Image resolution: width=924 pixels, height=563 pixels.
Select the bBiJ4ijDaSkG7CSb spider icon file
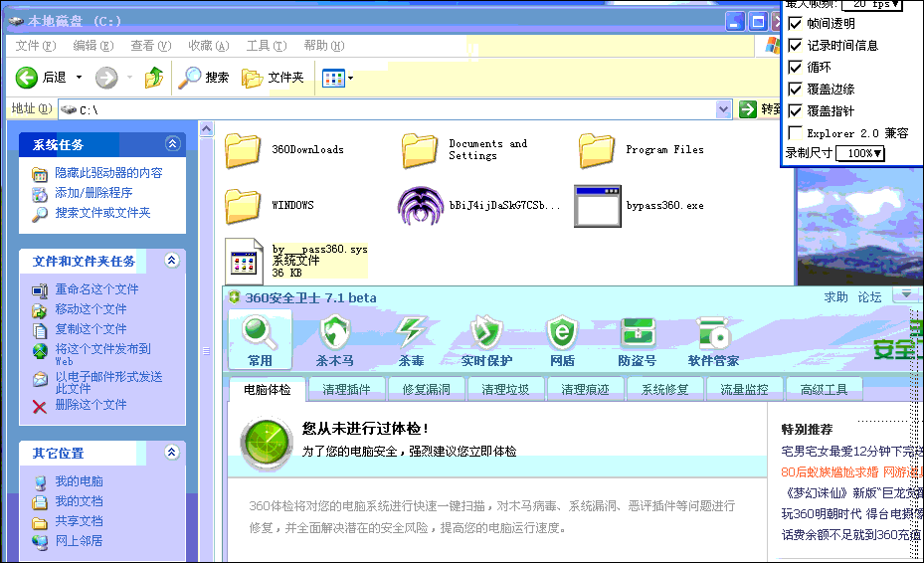pyautogui.click(x=420, y=206)
